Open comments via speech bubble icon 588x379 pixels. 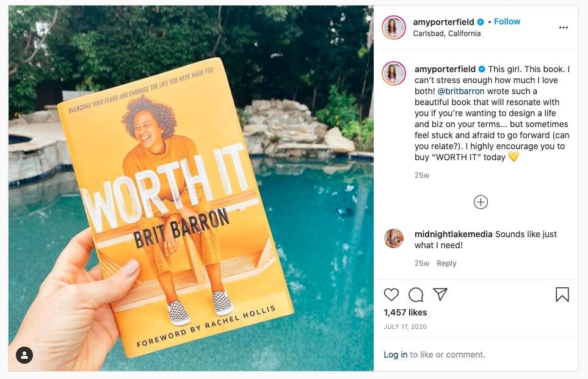pyautogui.click(x=416, y=295)
